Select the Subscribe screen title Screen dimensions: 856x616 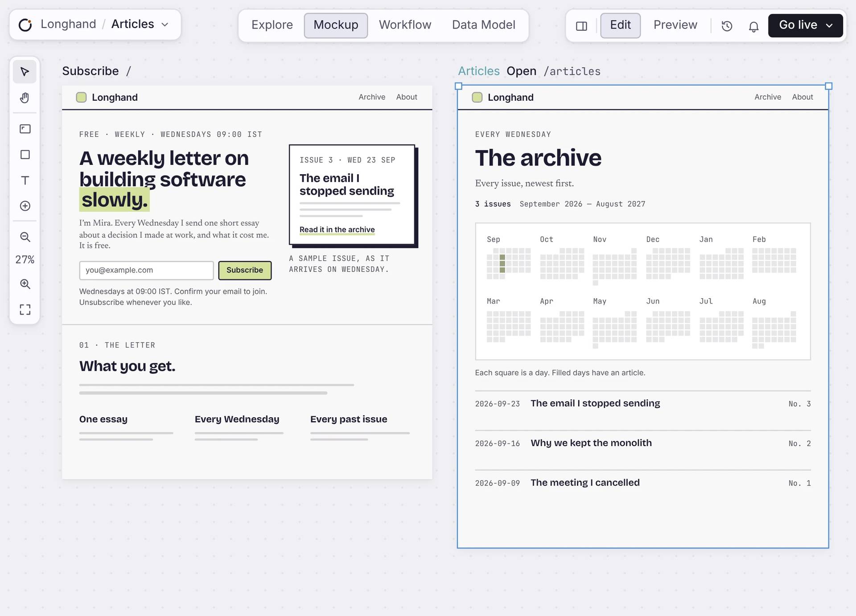(91, 71)
